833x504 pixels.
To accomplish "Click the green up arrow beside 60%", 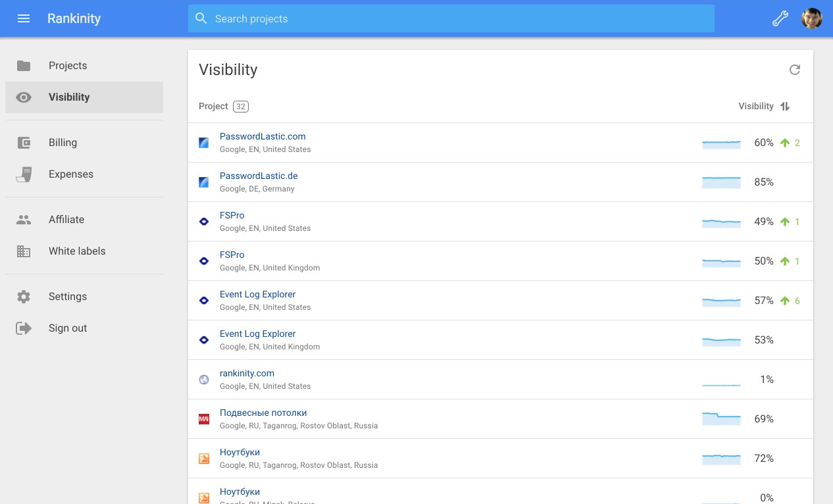I will (784, 143).
